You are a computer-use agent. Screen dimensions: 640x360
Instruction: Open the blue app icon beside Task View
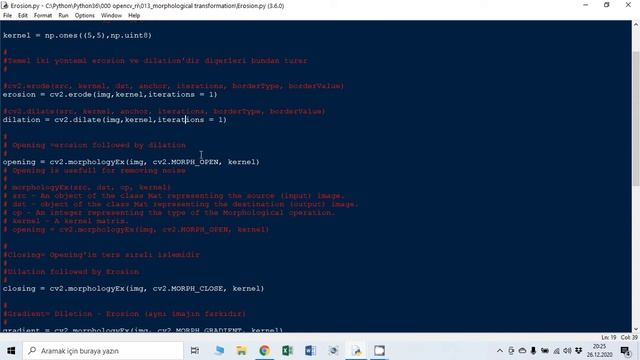pos(219,351)
